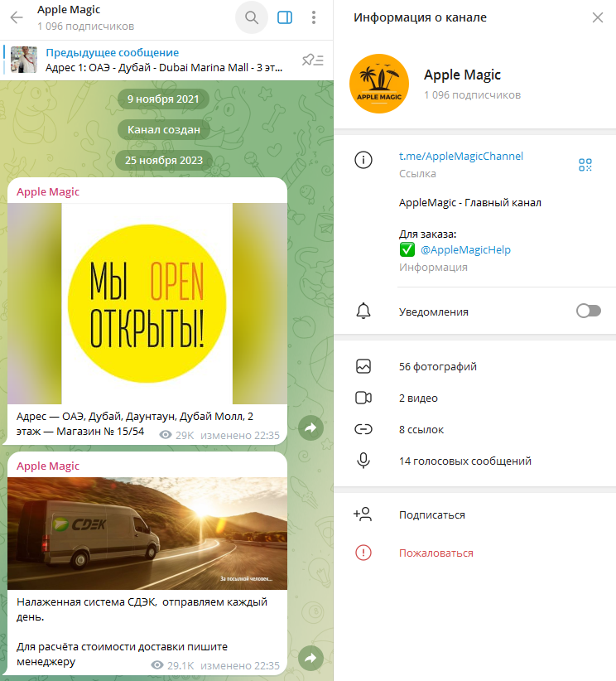Viewport: 616px width, 681px height.
Task: Open the 56 фотографий media section
Action: click(437, 366)
